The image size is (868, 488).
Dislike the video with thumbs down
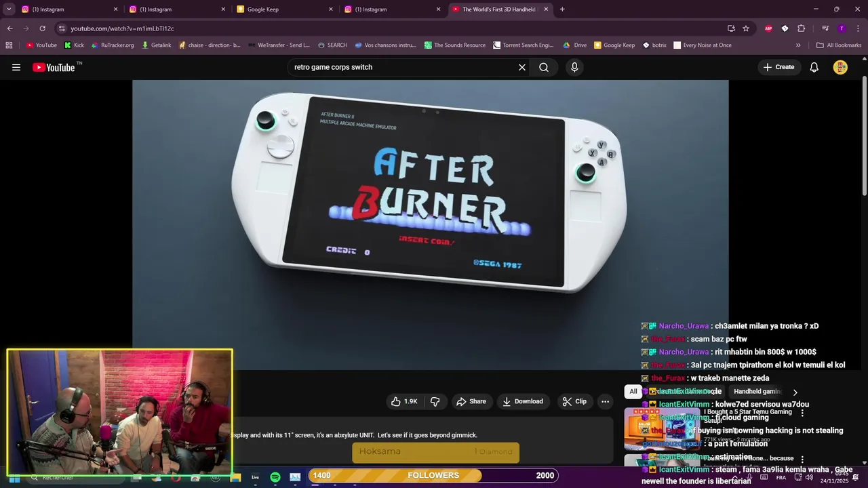pyautogui.click(x=435, y=401)
